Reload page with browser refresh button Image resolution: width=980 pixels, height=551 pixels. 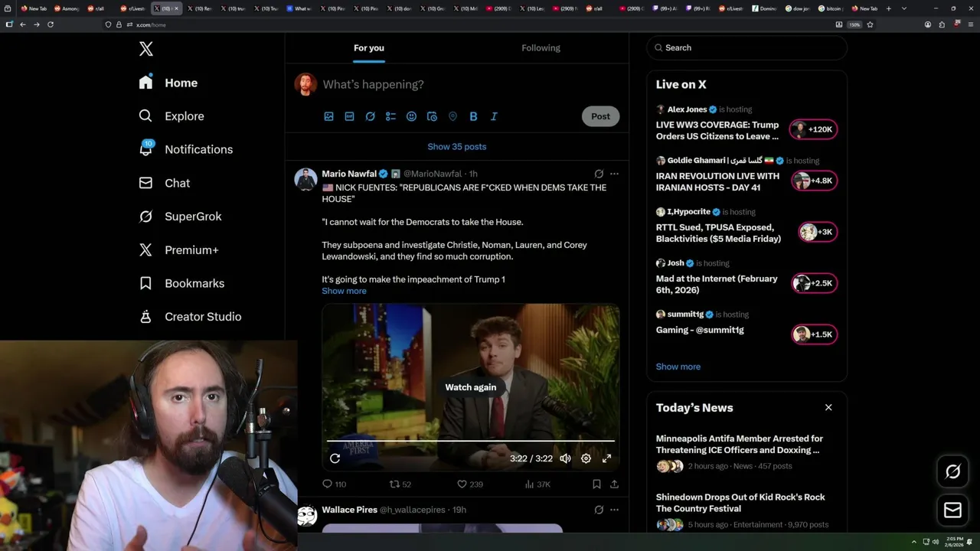point(51,24)
